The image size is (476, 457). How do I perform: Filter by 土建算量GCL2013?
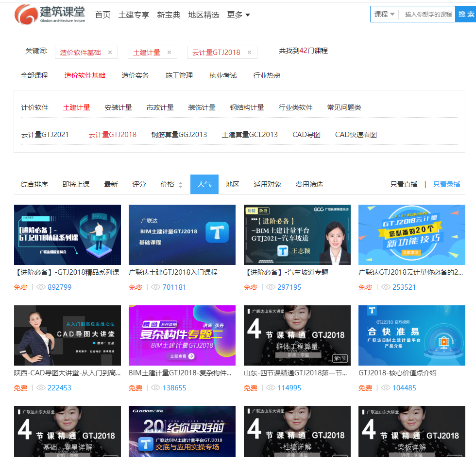click(x=250, y=135)
